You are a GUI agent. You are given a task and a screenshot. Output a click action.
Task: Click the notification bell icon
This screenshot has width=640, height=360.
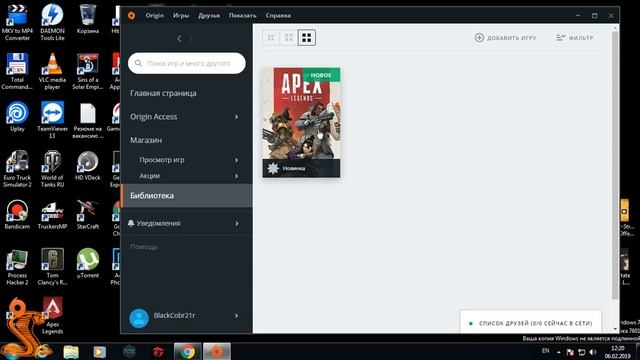point(131,223)
